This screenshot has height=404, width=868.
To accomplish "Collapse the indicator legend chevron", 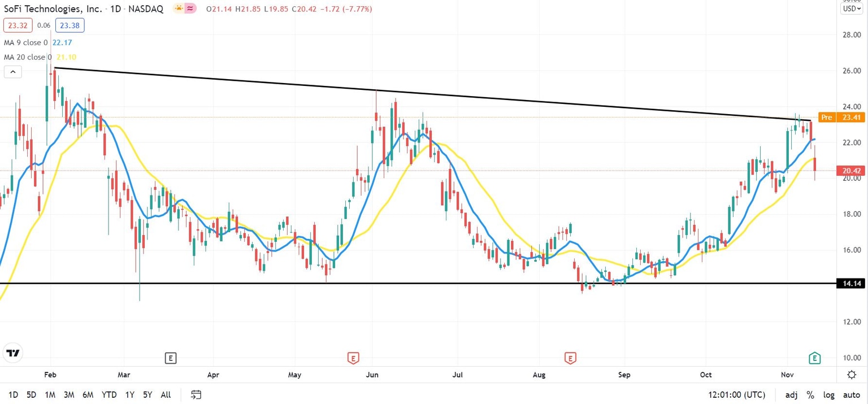I will point(12,72).
